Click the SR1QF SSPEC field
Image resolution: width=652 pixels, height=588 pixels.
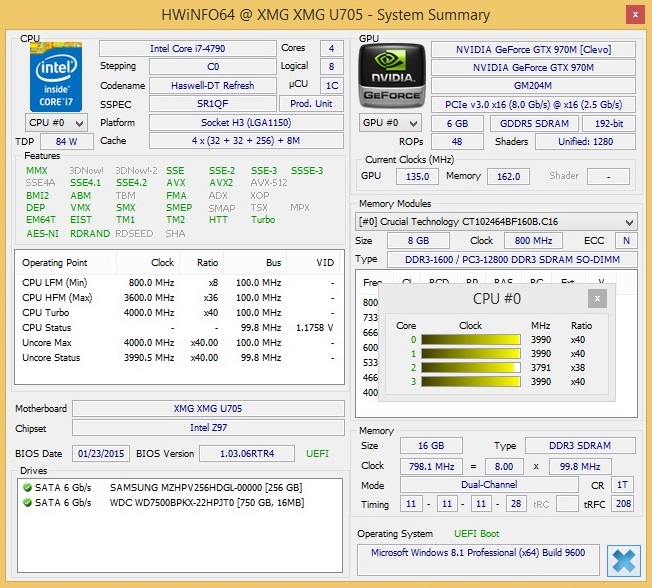(212, 104)
